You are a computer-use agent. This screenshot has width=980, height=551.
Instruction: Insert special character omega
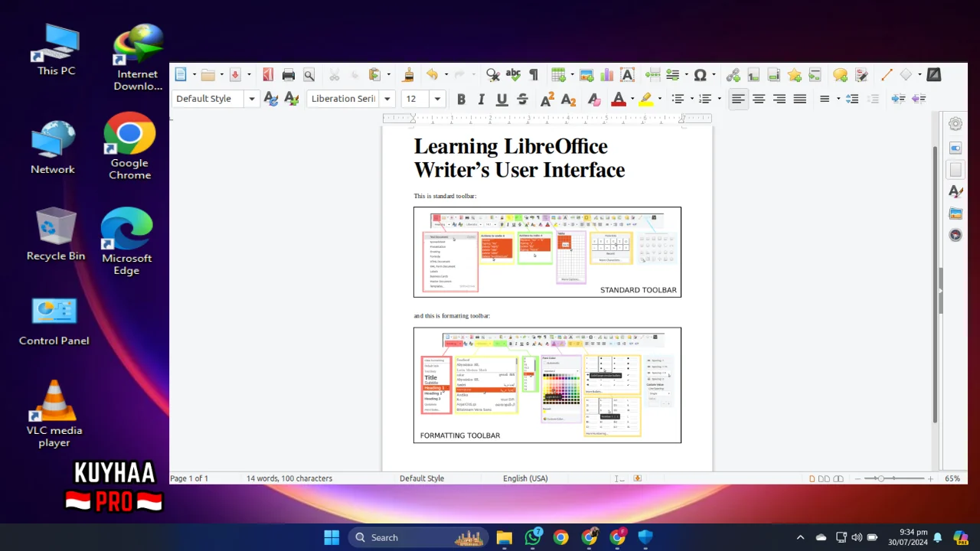700,74
